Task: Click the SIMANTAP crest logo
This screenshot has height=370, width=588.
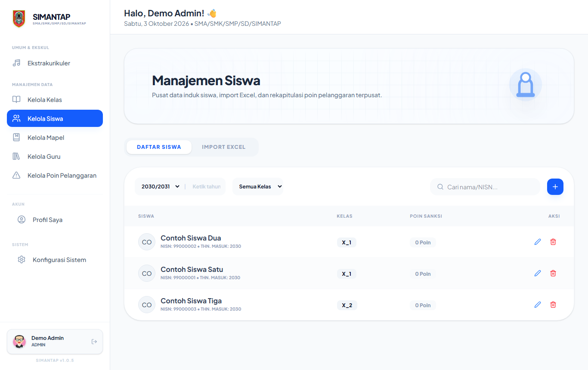Action: pyautogui.click(x=19, y=19)
